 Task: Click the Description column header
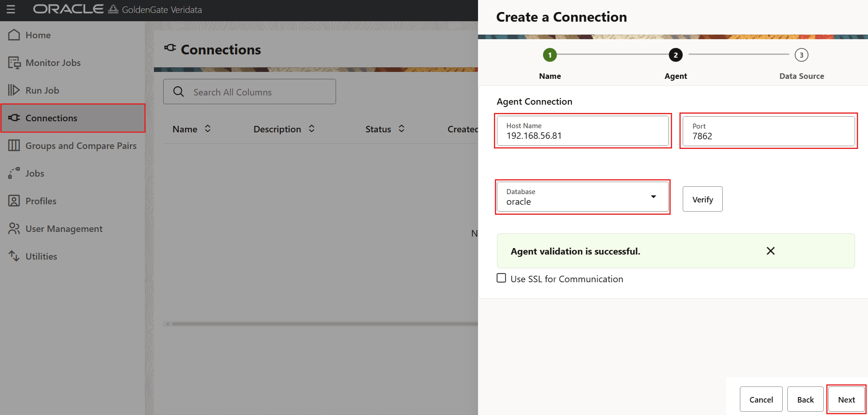tap(277, 129)
